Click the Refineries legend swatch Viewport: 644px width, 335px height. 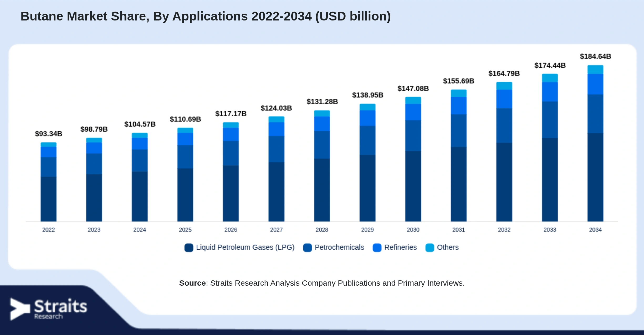click(x=377, y=248)
